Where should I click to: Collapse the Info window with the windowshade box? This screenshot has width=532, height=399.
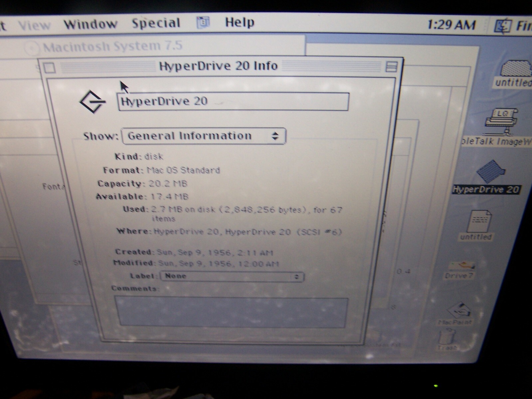click(x=391, y=67)
